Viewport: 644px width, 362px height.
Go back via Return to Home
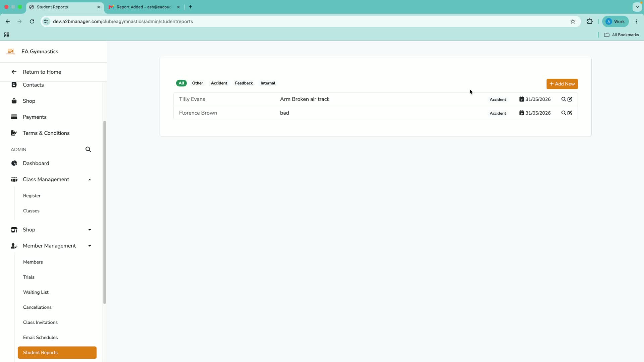point(42,72)
